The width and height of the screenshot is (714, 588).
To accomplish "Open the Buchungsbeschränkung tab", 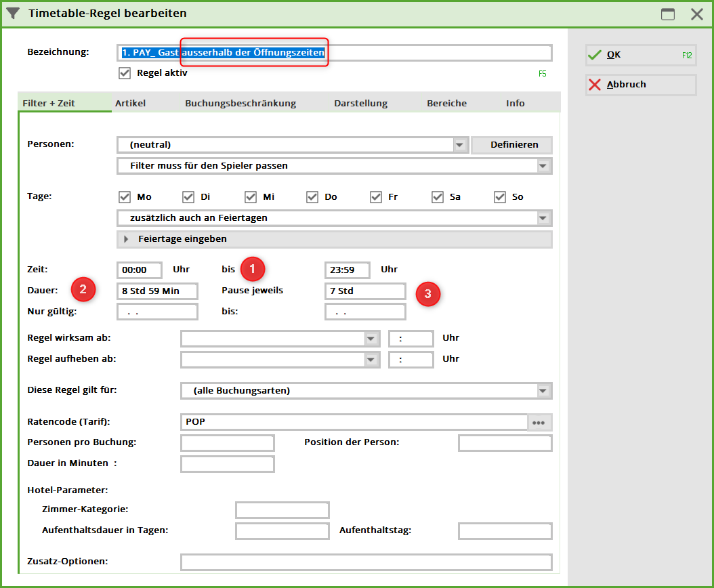I will click(240, 103).
